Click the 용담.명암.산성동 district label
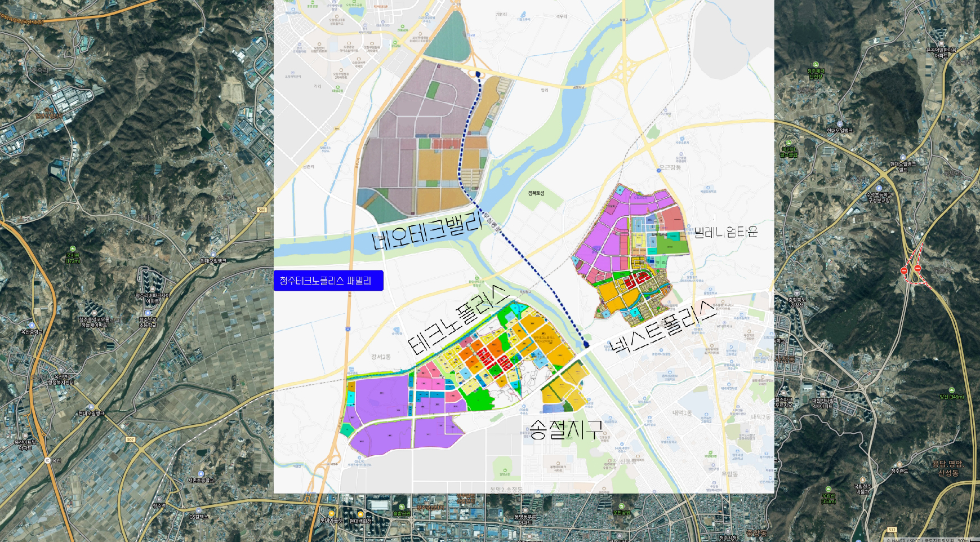The width and height of the screenshot is (980, 542). coord(948,468)
